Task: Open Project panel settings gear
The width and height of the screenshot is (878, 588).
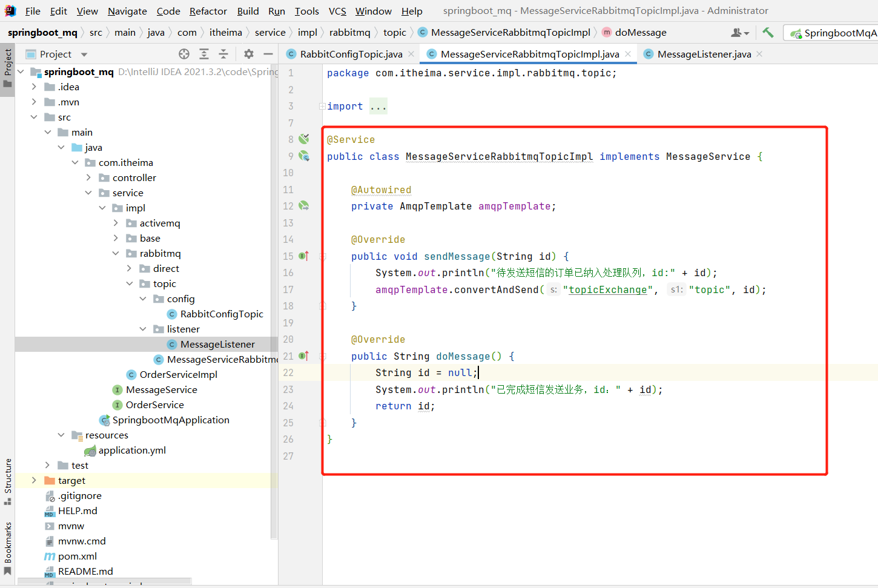Action: coord(249,54)
